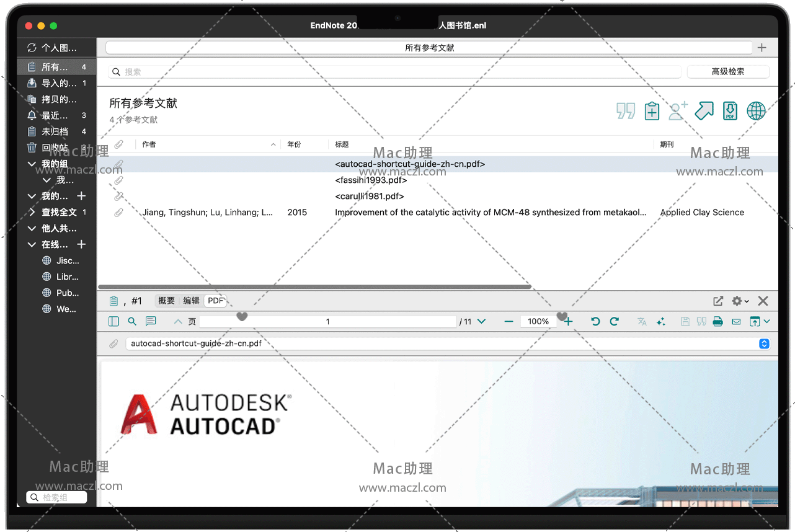Image resolution: width=795 pixels, height=532 pixels.
Task: Switch to the 概要 tab
Action: coord(166,301)
